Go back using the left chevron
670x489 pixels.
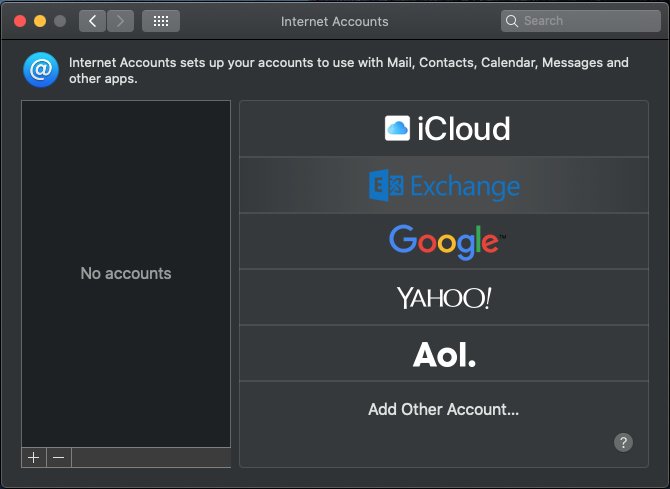(x=92, y=20)
